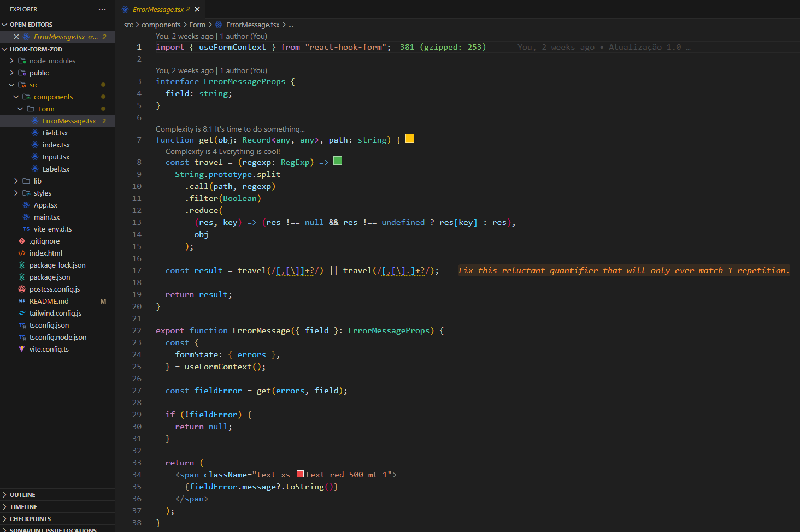
Task: Open vite-env.d.ts file
Action: click(52, 229)
